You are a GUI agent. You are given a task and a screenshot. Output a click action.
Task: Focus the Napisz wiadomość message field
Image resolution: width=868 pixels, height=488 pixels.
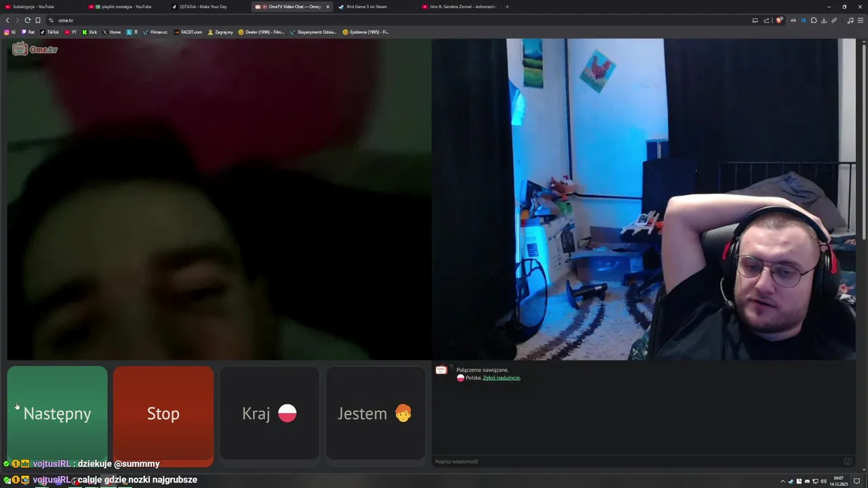click(x=636, y=462)
